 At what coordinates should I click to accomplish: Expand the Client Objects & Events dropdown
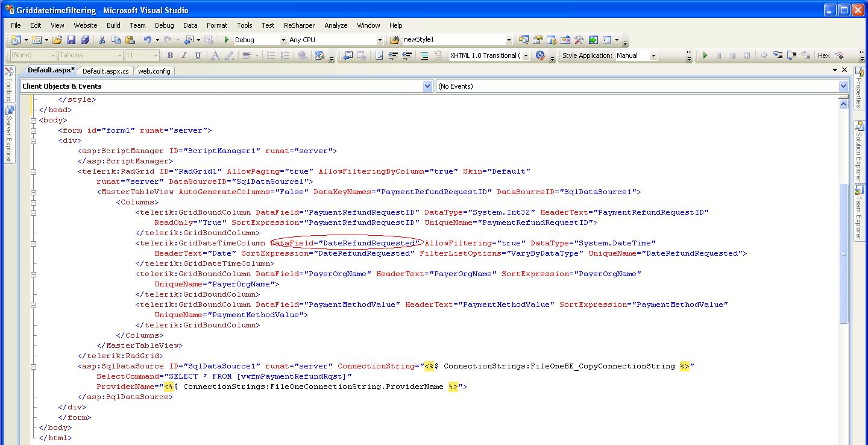428,86
